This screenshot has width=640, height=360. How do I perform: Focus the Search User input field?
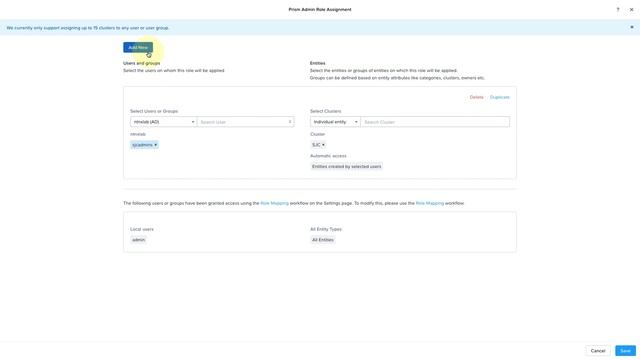[x=246, y=122]
